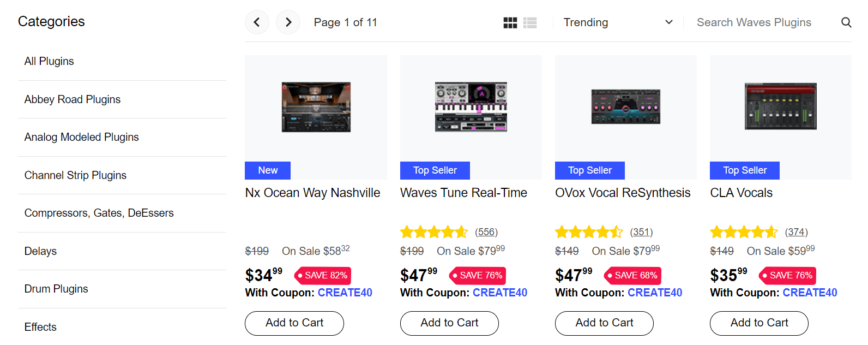Image resolution: width=868 pixels, height=345 pixels.
Task: Switch to grid view layout
Action: pyautogui.click(x=510, y=22)
